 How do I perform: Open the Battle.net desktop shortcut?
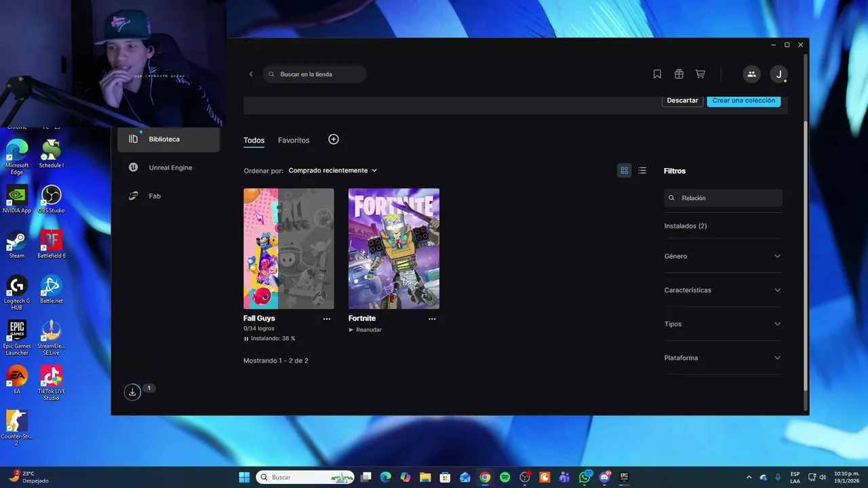(x=51, y=289)
